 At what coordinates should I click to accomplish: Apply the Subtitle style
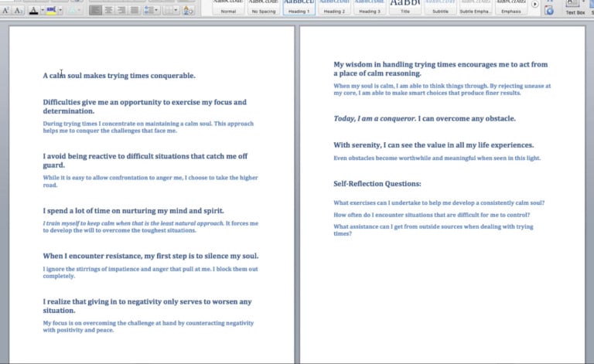440,7
